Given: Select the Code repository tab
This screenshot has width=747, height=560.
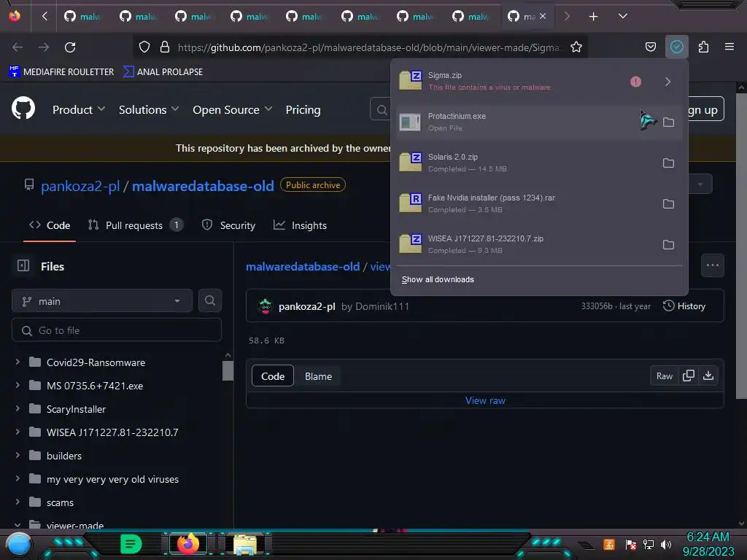Looking at the screenshot, I should coord(50,225).
